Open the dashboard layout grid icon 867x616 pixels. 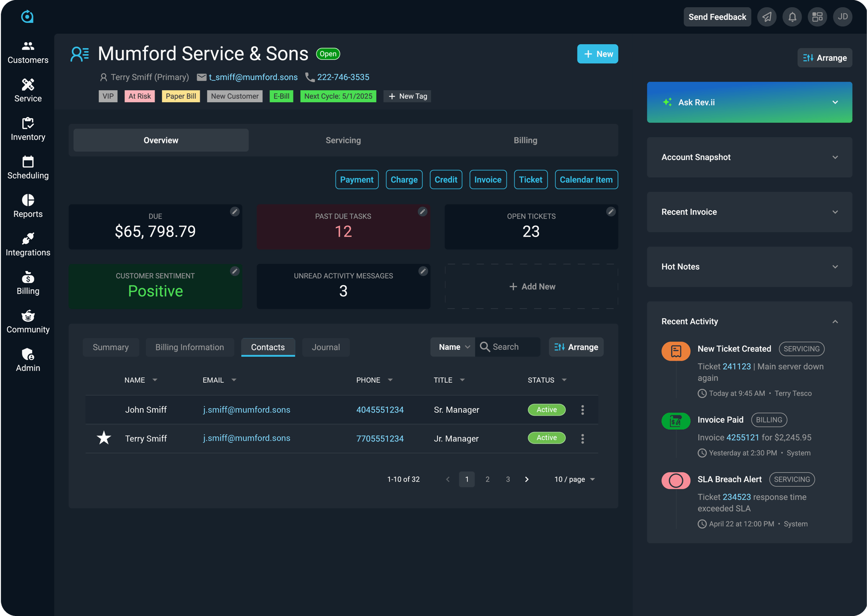pos(817,17)
